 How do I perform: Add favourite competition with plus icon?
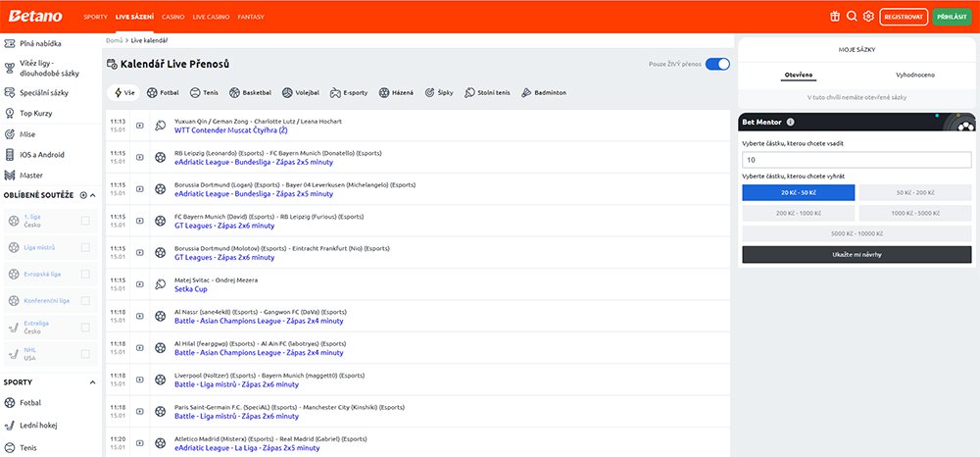coord(83,195)
